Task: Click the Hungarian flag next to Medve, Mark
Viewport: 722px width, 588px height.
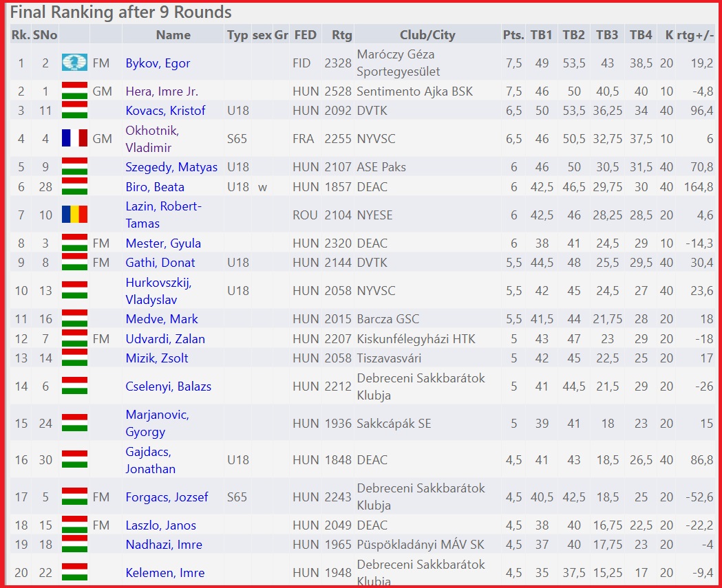Action: pos(74,319)
